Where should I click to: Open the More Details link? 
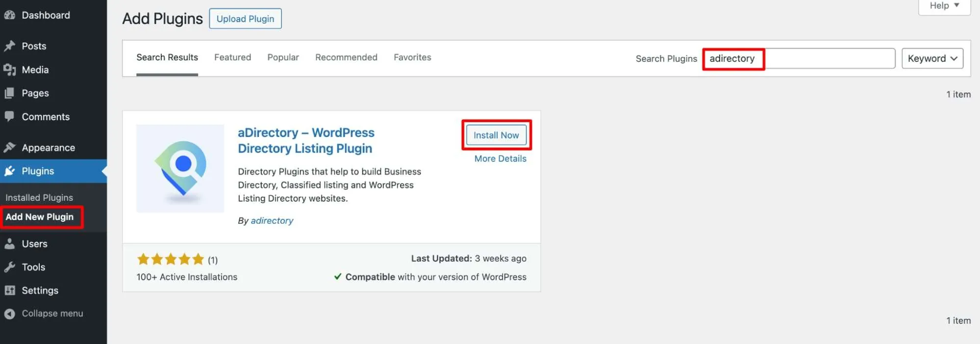(x=500, y=159)
